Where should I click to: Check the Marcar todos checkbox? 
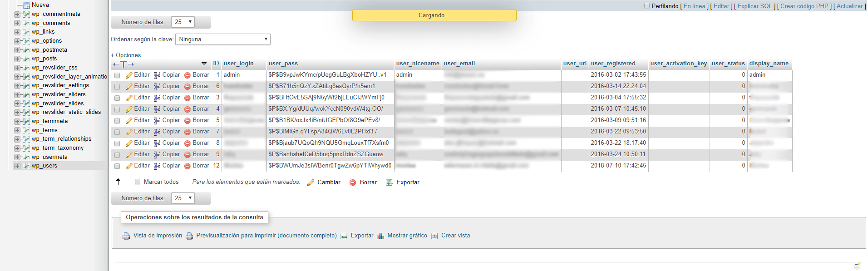pyautogui.click(x=138, y=182)
